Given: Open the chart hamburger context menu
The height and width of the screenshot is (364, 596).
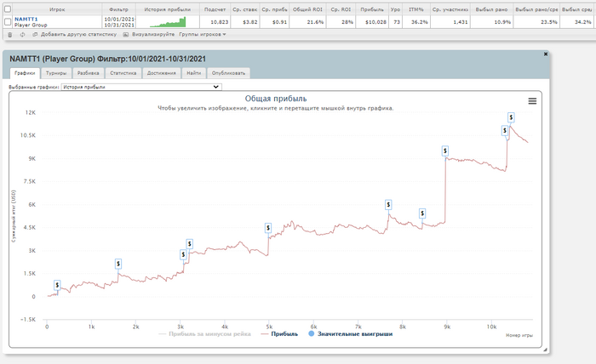Looking at the screenshot, I should pos(532,101).
